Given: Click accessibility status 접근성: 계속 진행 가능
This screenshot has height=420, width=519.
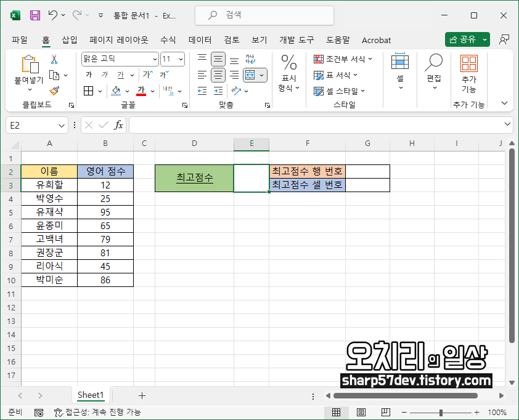Looking at the screenshot, I should (97, 412).
